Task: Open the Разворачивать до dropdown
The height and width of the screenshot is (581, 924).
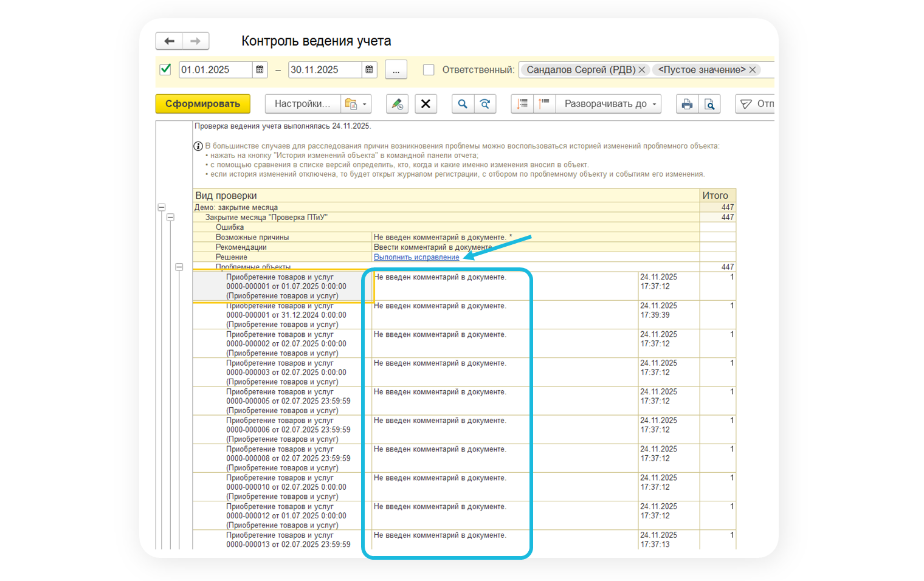Action: (610, 104)
